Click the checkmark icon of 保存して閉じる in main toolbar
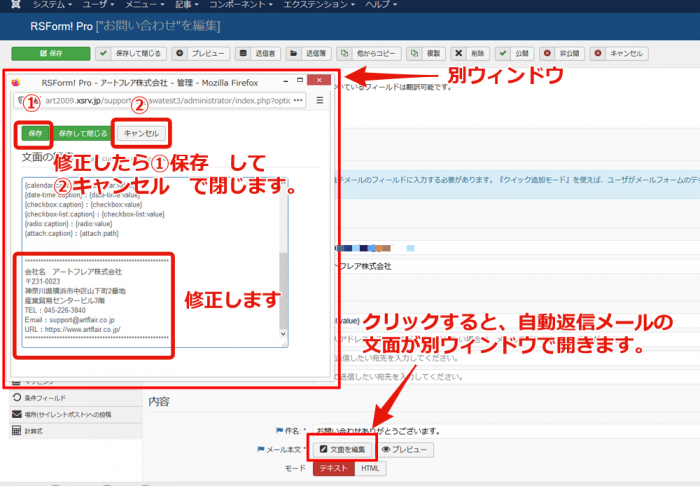This screenshot has width=700, height=486. pyautogui.click(x=104, y=53)
